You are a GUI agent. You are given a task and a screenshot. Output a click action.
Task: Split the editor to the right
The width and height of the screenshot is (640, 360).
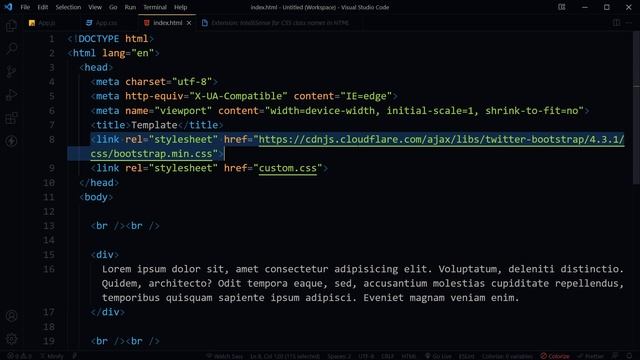(x=616, y=23)
